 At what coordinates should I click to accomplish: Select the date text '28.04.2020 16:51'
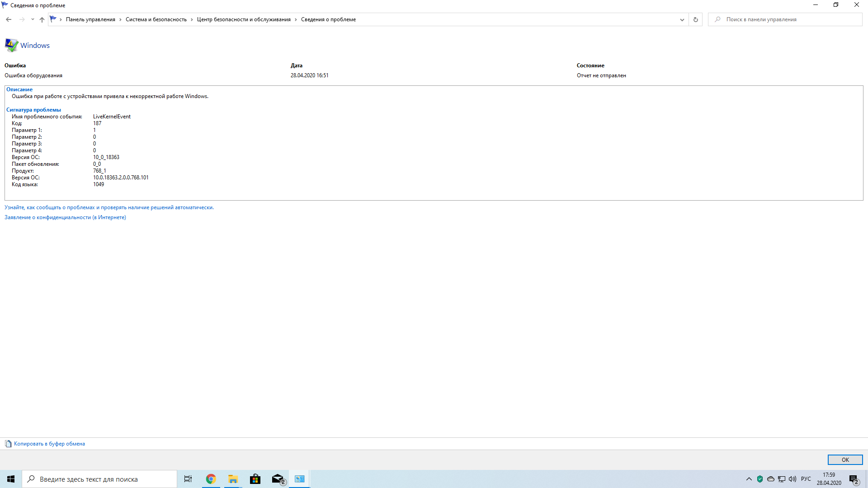point(310,75)
